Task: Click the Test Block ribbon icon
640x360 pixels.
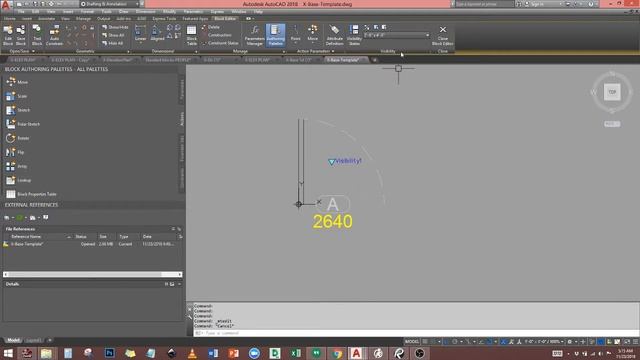Action: pyautogui.click(x=37, y=35)
